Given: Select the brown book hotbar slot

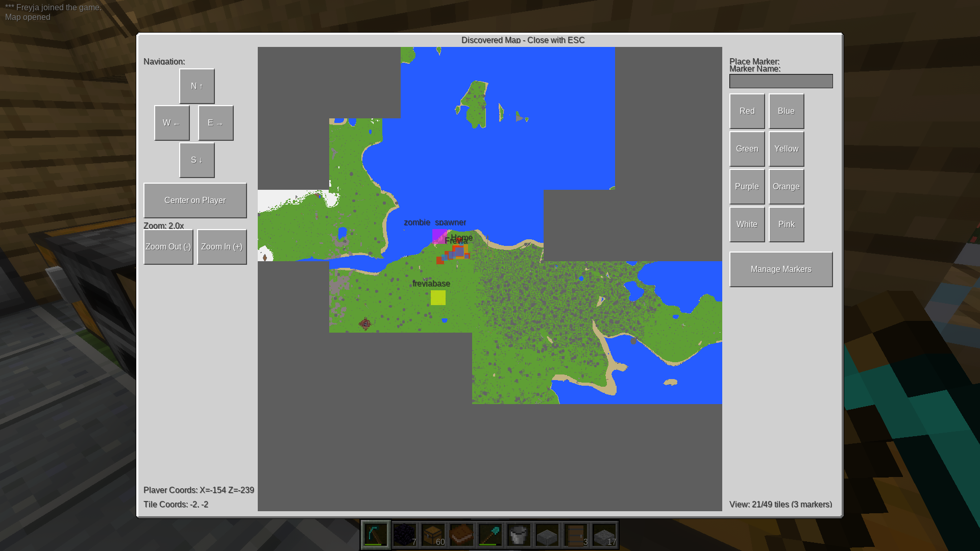Looking at the screenshot, I should pyautogui.click(x=461, y=535).
